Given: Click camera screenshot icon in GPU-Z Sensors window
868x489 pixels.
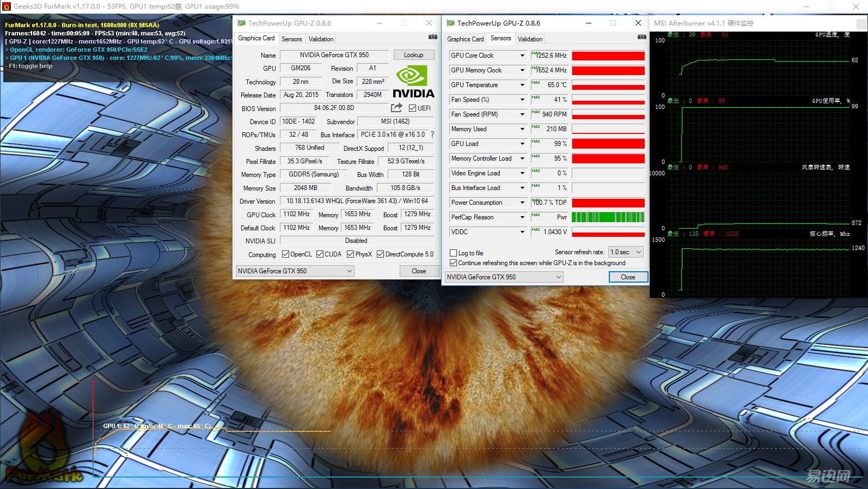Looking at the screenshot, I should [x=641, y=37].
